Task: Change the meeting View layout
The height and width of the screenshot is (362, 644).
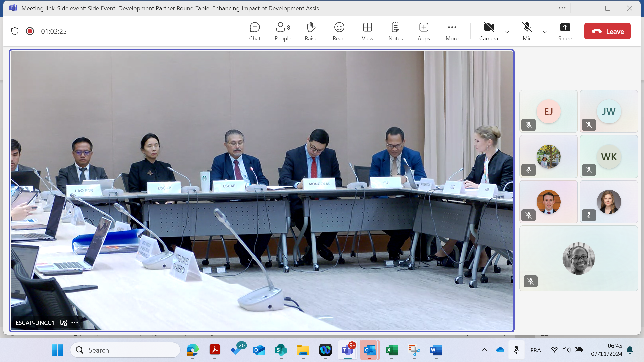Action: (x=367, y=32)
